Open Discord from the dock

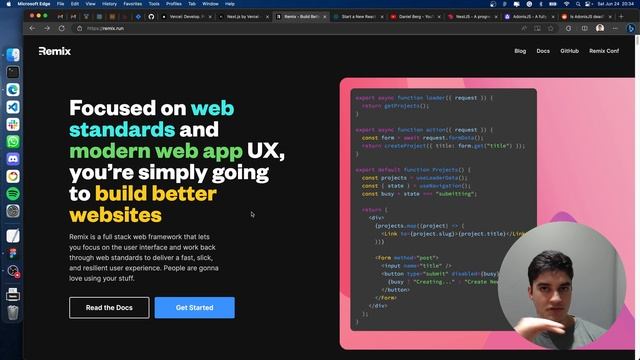click(13, 159)
